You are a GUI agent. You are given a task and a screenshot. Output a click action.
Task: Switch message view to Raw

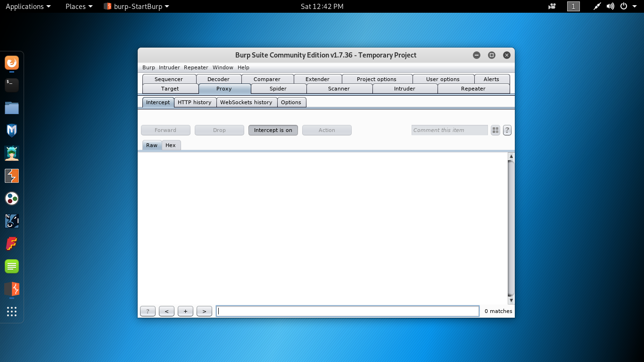click(x=151, y=145)
